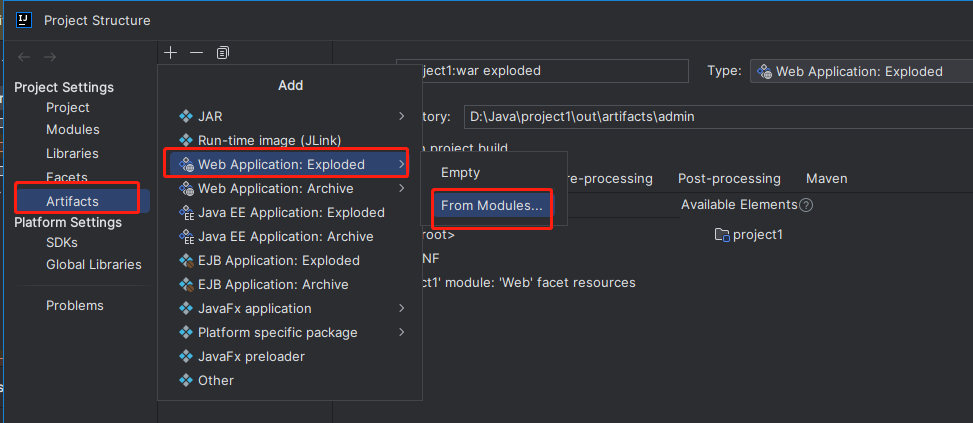Click the Add (+) artifact icon
Viewport: 973px width, 423px height.
pos(171,52)
